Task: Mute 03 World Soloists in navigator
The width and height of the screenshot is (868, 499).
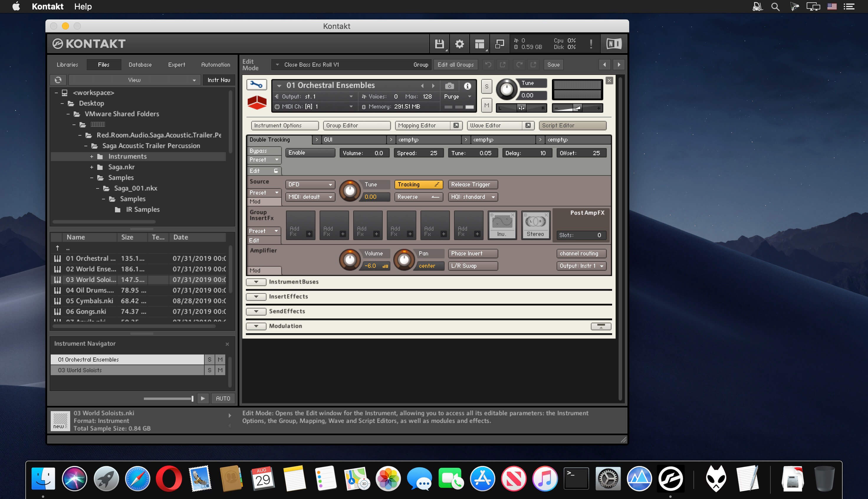Action: (x=220, y=370)
